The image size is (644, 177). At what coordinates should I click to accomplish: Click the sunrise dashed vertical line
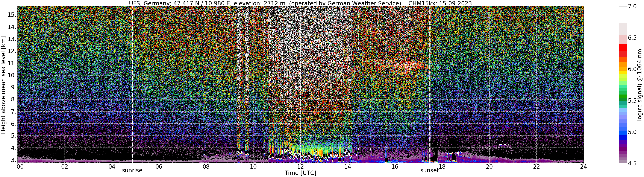click(132, 85)
